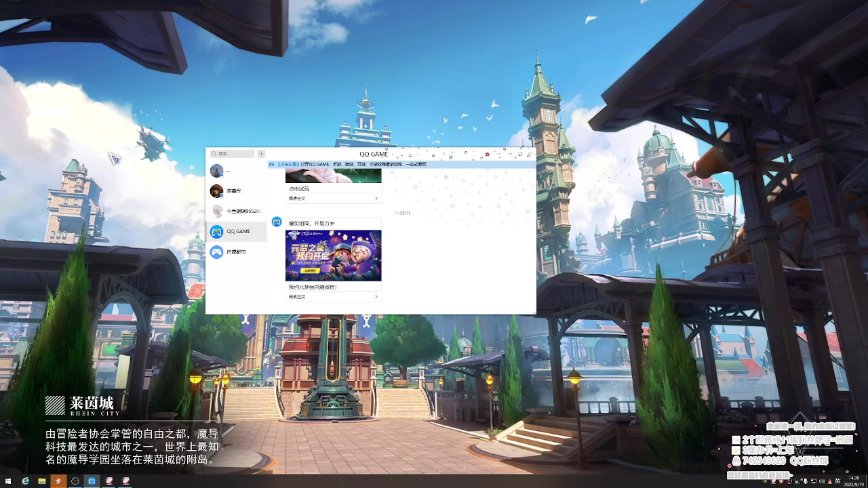Image resolution: width=868 pixels, height=488 pixels.
Task: Click the QQ penguin tray icon
Action: point(830,481)
